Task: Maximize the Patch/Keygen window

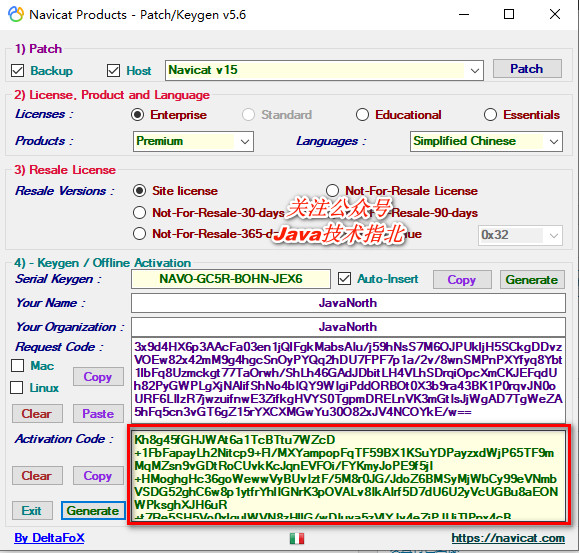Action: [x=509, y=14]
